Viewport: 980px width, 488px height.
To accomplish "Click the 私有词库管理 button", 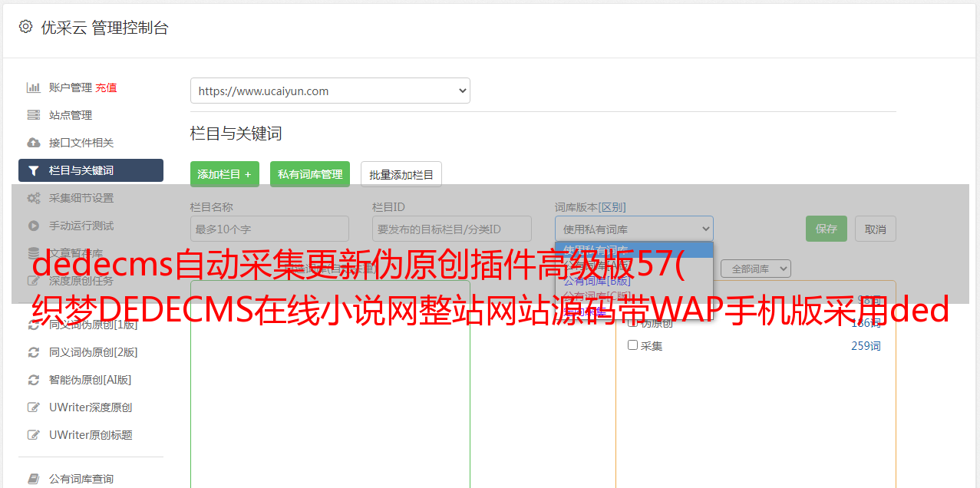I will click(x=310, y=174).
